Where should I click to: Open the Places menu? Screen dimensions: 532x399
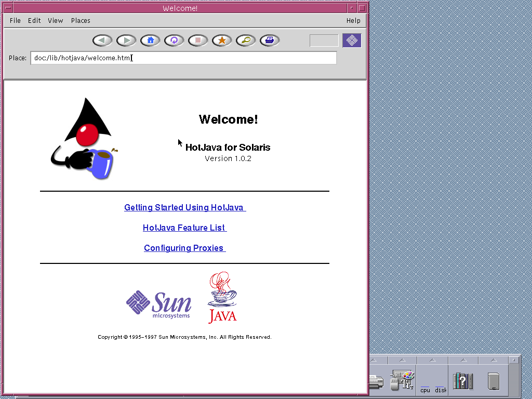click(81, 20)
